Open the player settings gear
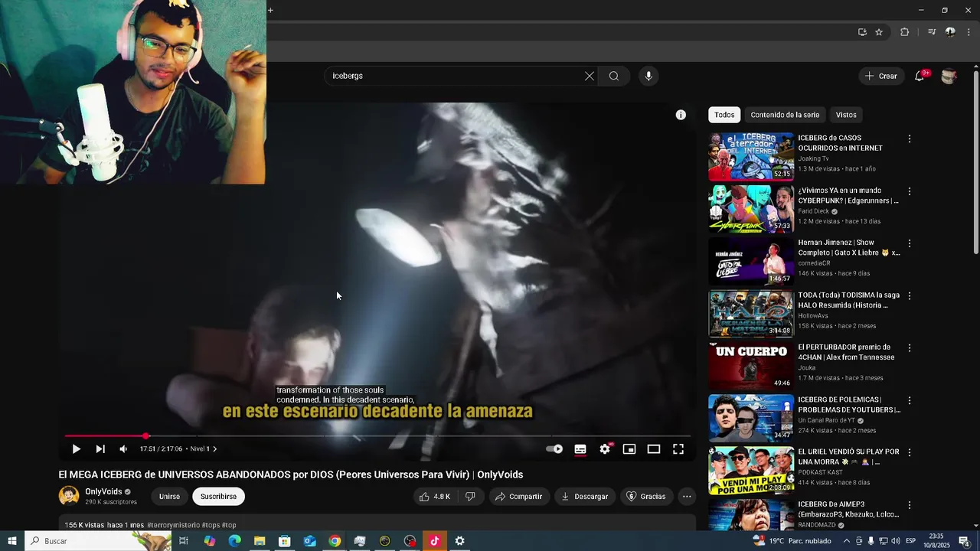 point(605,449)
